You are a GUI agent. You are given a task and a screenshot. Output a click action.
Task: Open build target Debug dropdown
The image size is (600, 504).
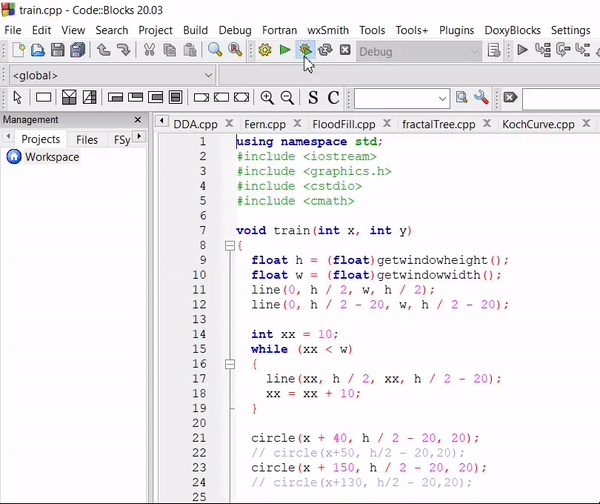coord(419,51)
